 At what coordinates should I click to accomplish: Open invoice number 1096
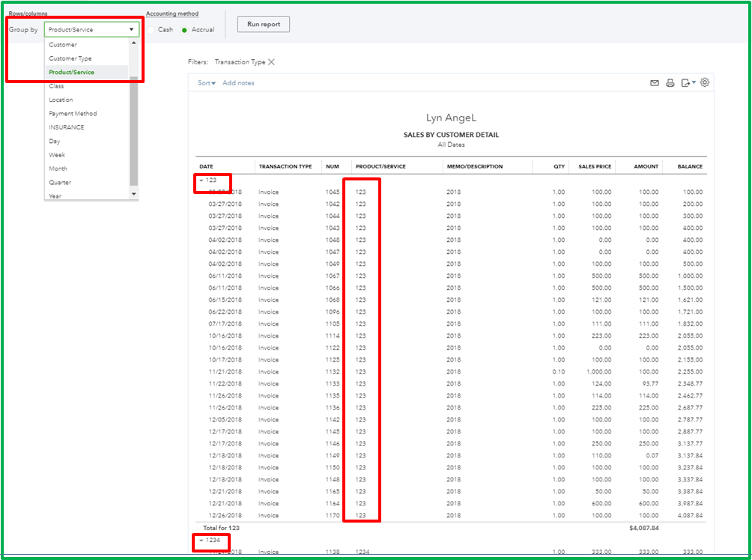333,311
